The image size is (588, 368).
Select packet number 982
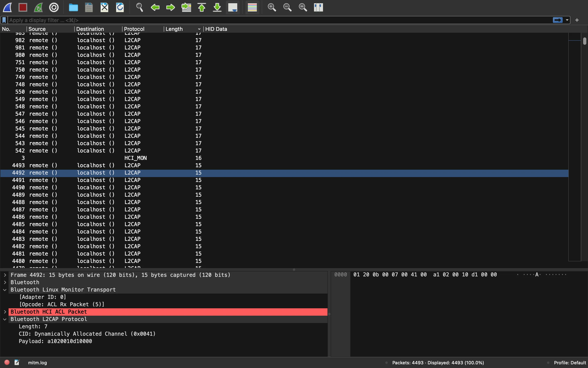coord(284,40)
